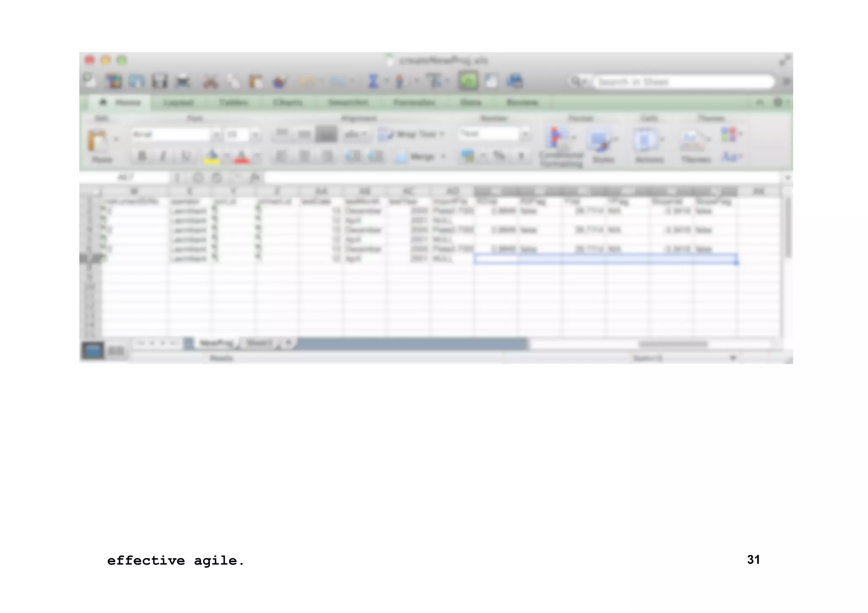Click the Filter funnel icon

434,81
